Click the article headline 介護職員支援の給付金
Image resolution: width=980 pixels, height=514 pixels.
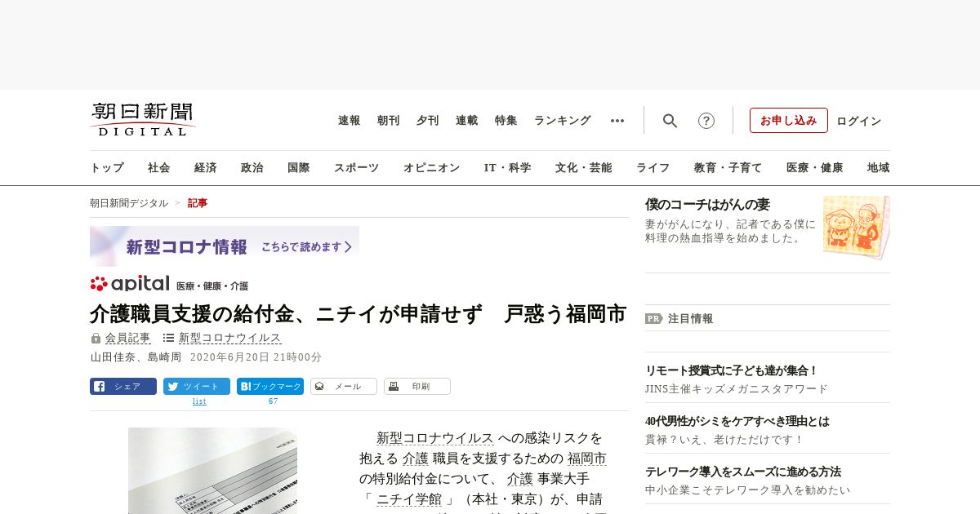(358, 313)
